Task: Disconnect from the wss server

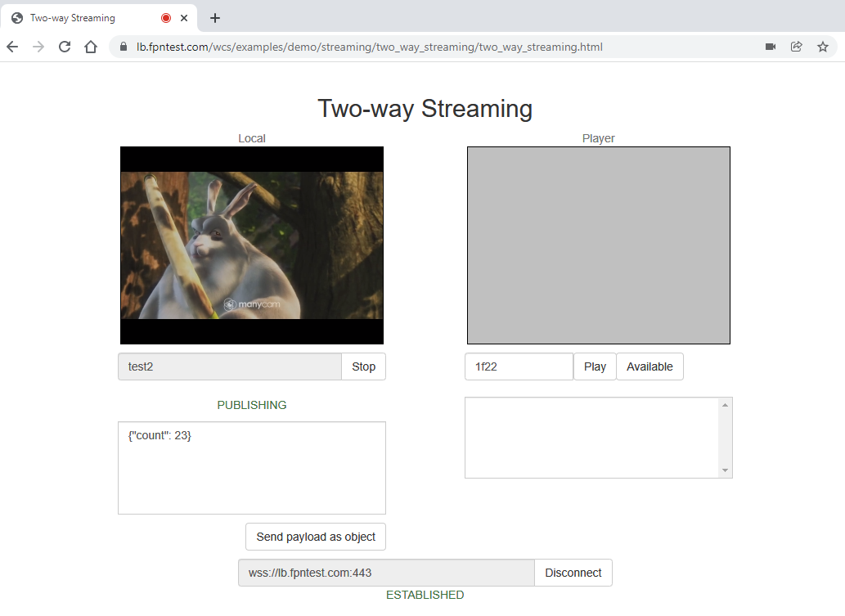Action: pyautogui.click(x=573, y=573)
